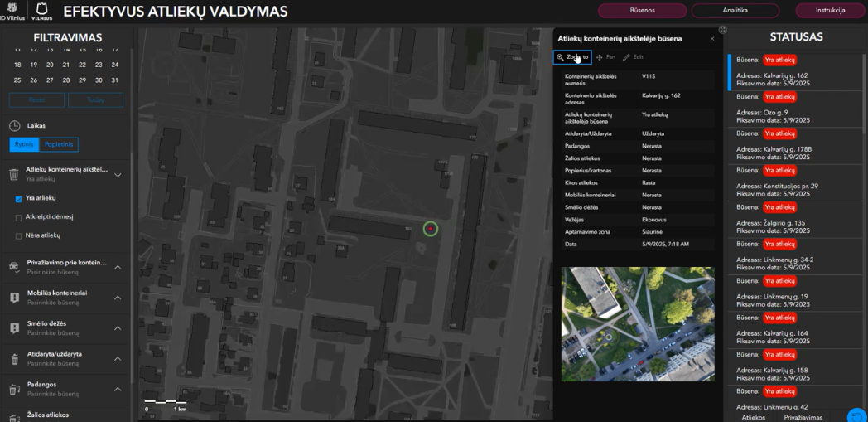This screenshot has height=422, width=868.
Task: Select the status card for Kalvarijų g. 178B
Action: coord(794,145)
